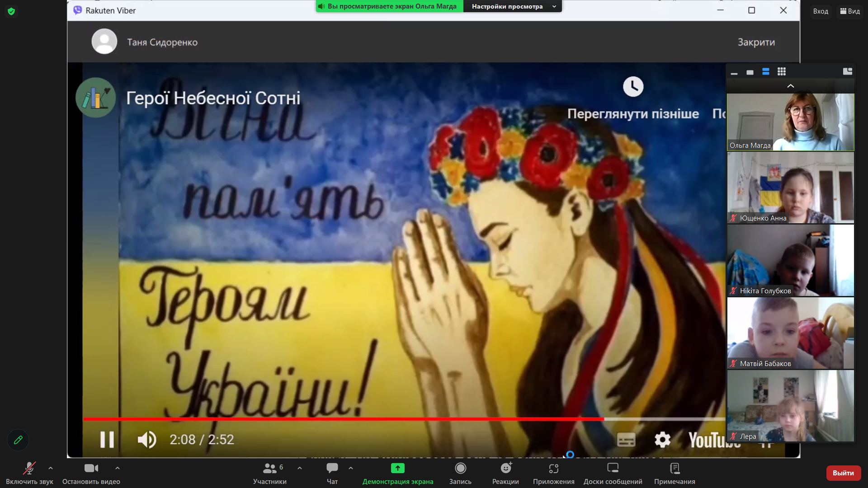Image resolution: width=868 pixels, height=488 pixels.
Task: Click Таня Сидоренко profile avatar
Action: pos(104,42)
